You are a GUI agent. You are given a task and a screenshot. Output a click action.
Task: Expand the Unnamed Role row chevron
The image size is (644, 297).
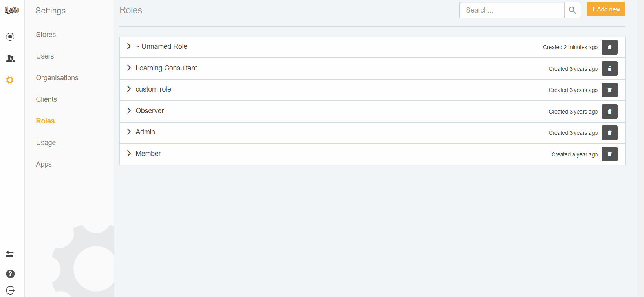[x=129, y=46]
